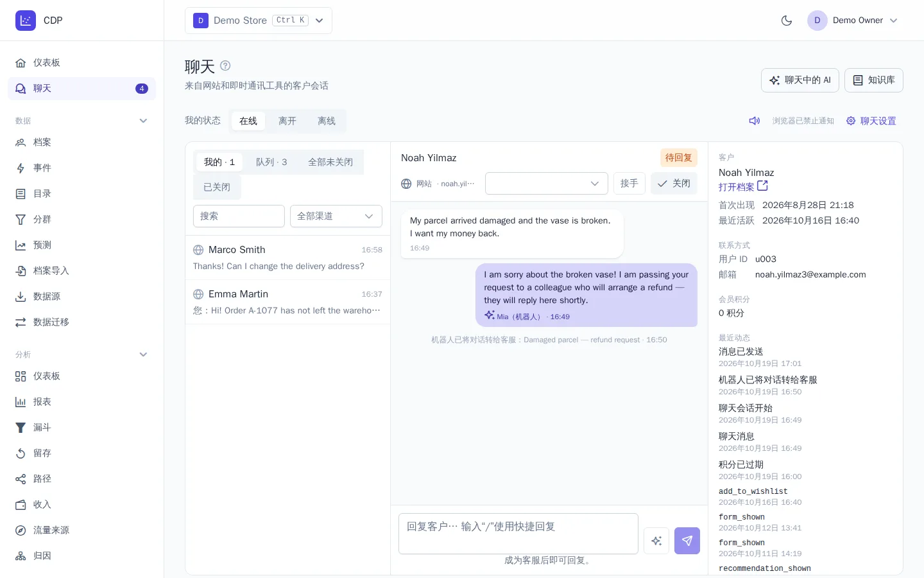Open 数据迁移 in the sidebar

(x=81, y=322)
